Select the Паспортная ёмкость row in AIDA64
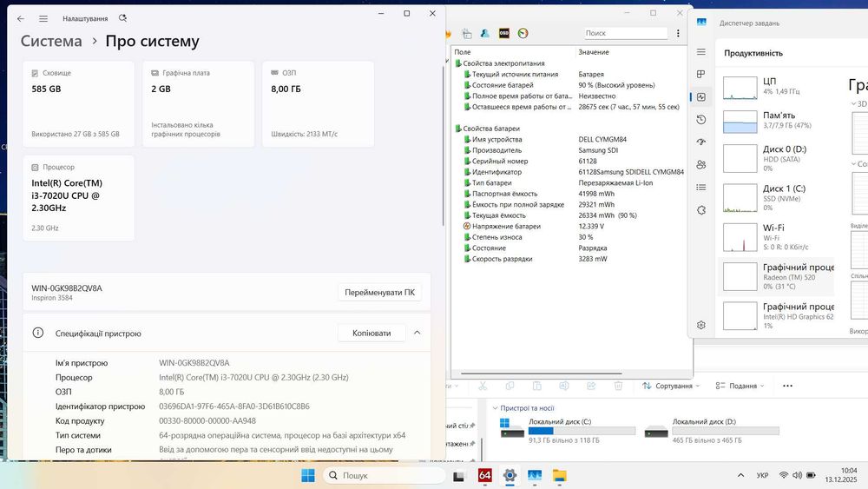The height and width of the screenshot is (489, 868). pos(569,194)
